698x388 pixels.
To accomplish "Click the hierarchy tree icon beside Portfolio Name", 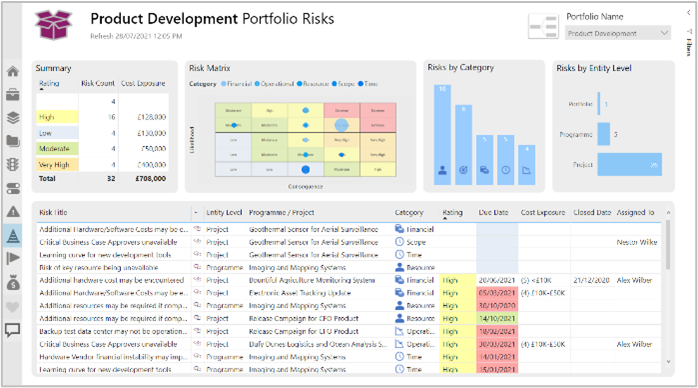I will [x=543, y=26].
